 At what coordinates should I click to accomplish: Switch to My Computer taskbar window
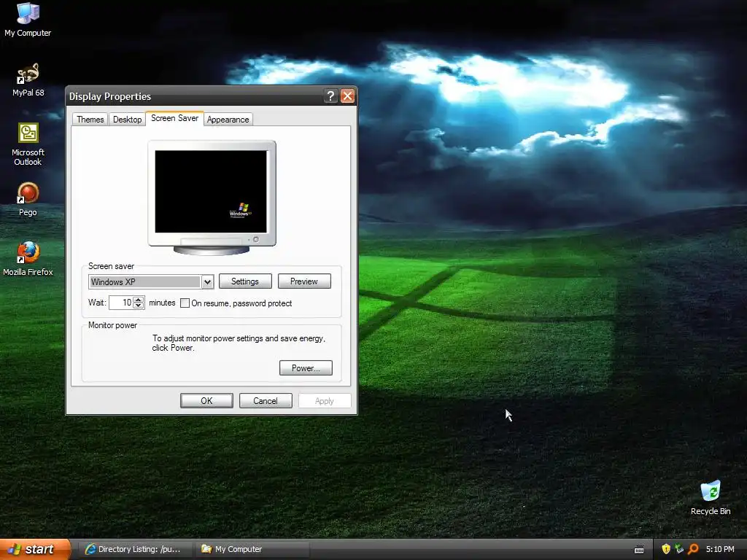point(252,549)
